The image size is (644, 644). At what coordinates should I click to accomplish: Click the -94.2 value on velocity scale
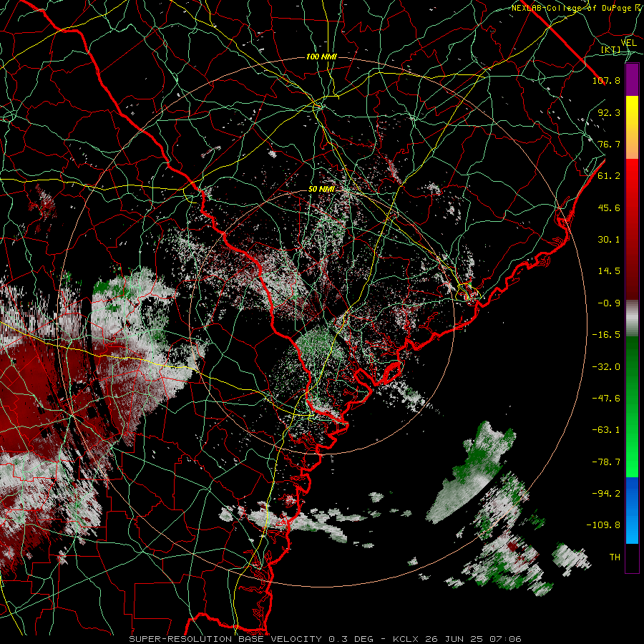pyautogui.click(x=606, y=493)
